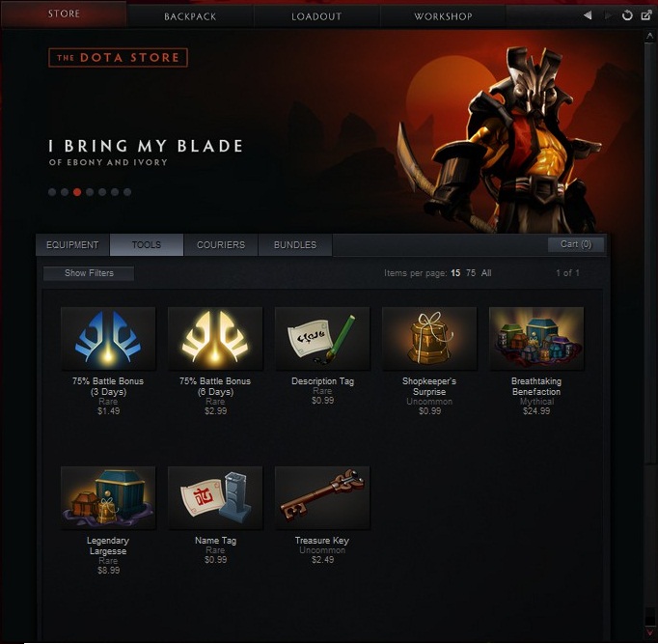Select the golden 75% Battle Bonus 6 Days icon
658x644 pixels.
215,338
